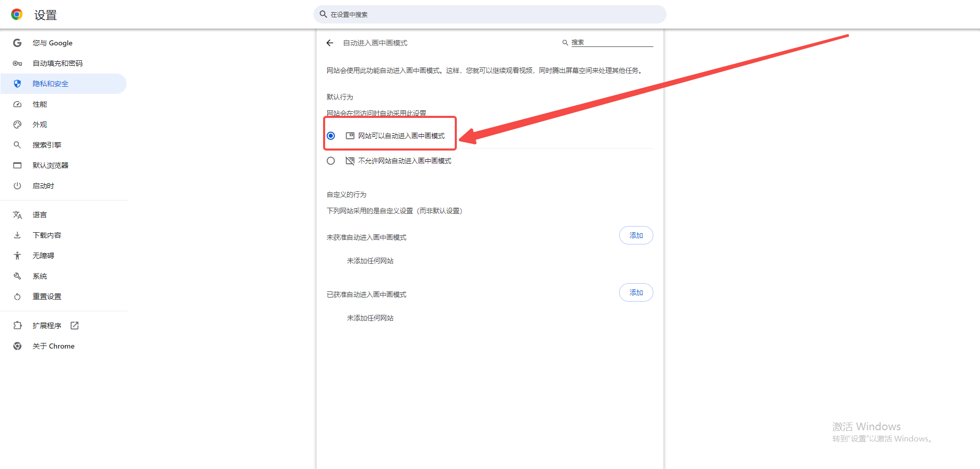980x469 pixels.
Task: Click the Google G icon in sidebar
Action: [x=17, y=43]
